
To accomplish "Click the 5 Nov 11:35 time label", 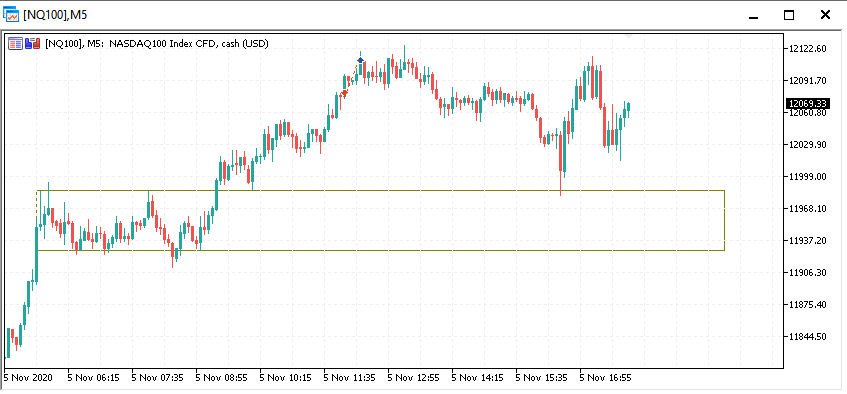I will pos(349,377).
